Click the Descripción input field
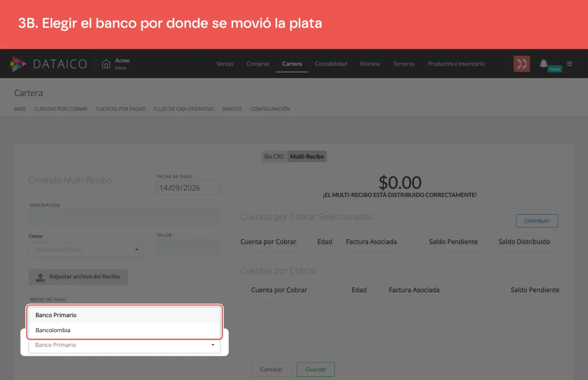588x380 pixels. (x=125, y=217)
